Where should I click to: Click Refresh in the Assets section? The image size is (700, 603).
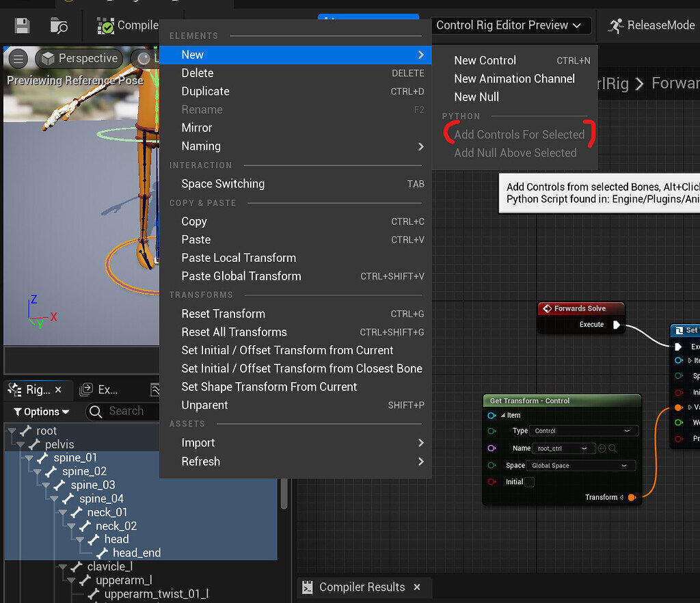pyautogui.click(x=200, y=461)
